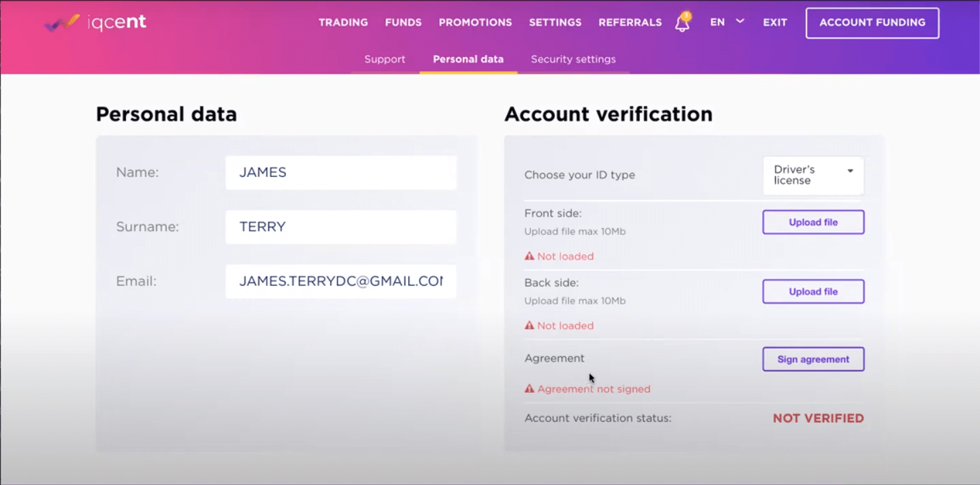Image resolution: width=980 pixels, height=485 pixels.
Task: Upload file for Back side
Action: tap(813, 292)
